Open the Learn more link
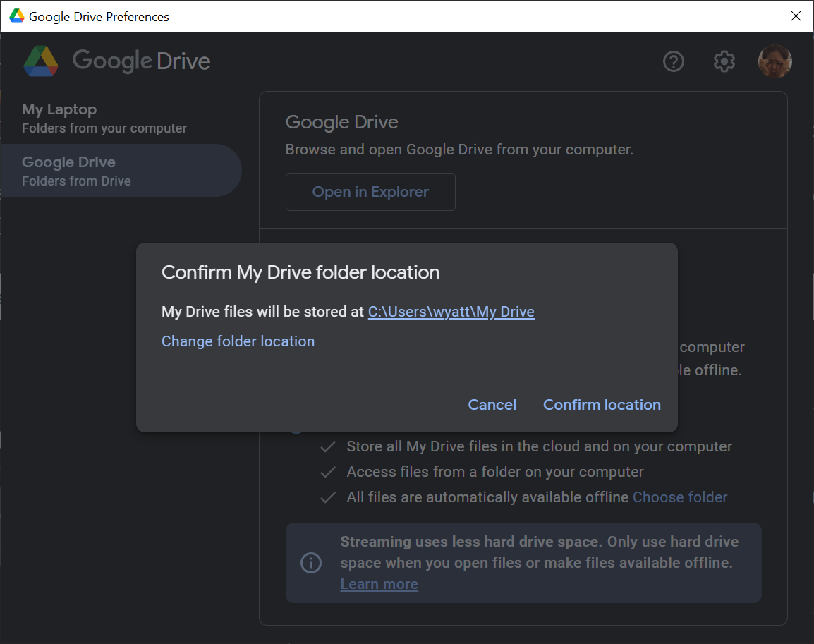 pyautogui.click(x=379, y=584)
